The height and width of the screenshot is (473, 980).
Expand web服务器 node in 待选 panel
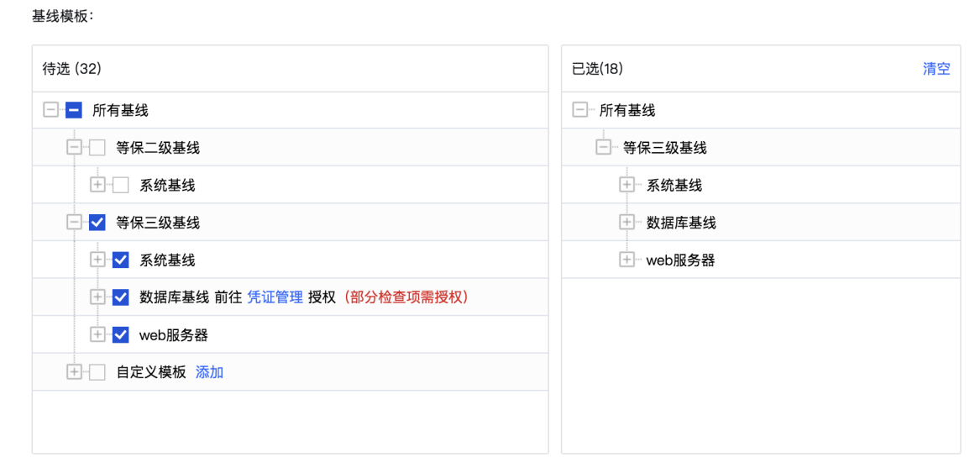point(97,334)
